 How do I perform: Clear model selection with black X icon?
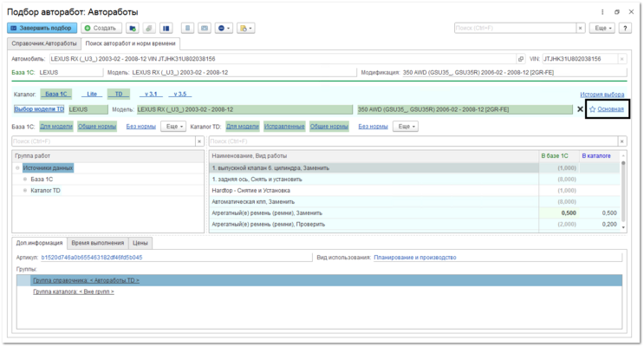580,109
